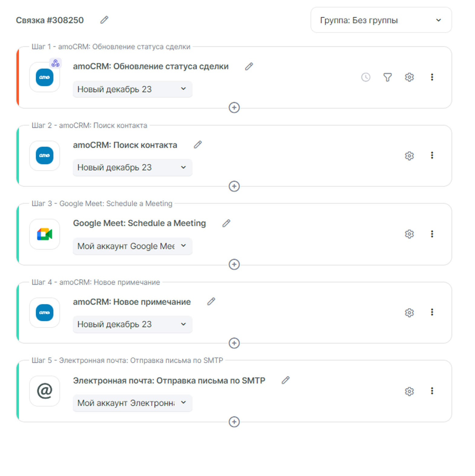Add a step after the SMTP email step
Viewport: 475px width, 476px height.
234,422
